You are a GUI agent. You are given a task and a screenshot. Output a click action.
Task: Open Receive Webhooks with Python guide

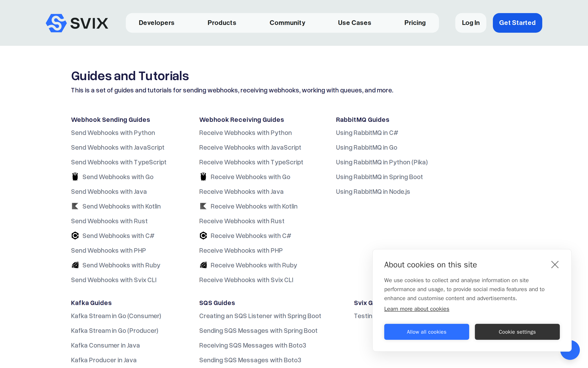coord(245,133)
